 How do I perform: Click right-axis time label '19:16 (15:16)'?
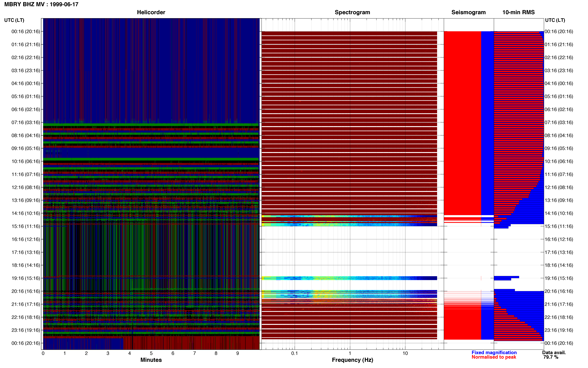559,278
